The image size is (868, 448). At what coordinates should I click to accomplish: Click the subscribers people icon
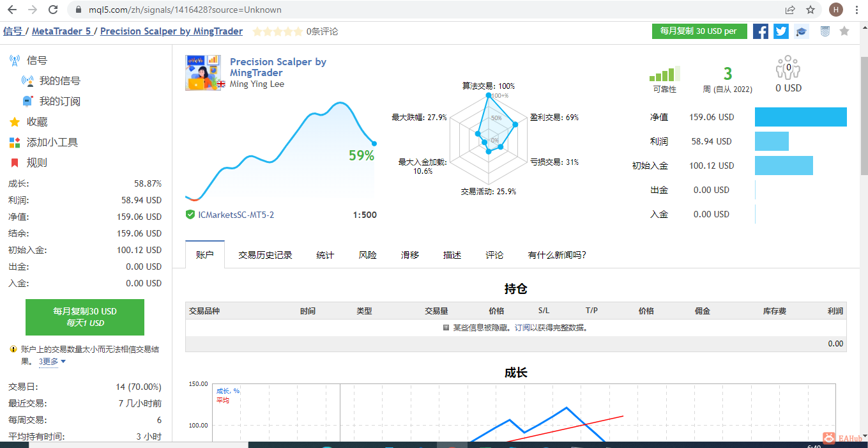(788, 68)
